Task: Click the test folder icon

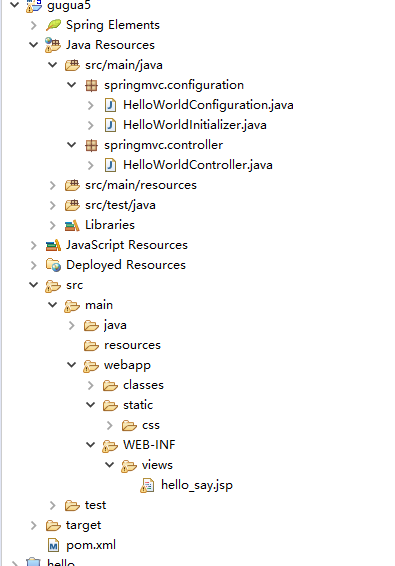Action: click(x=72, y=506)
